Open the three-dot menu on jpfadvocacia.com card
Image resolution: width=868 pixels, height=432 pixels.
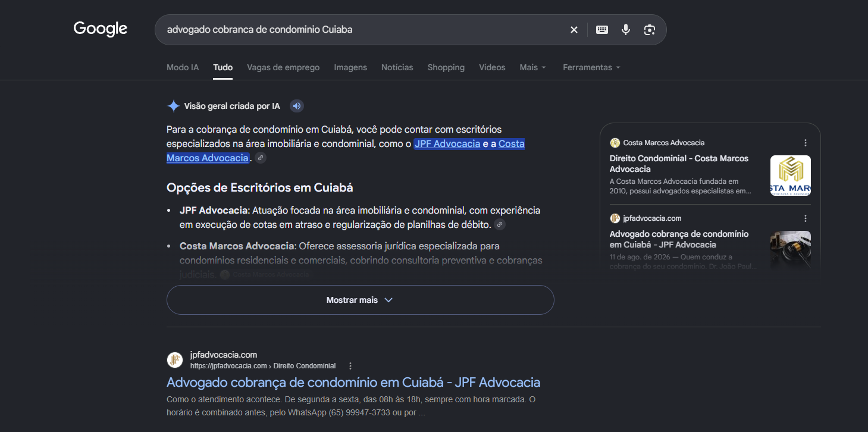coord(806,218)
